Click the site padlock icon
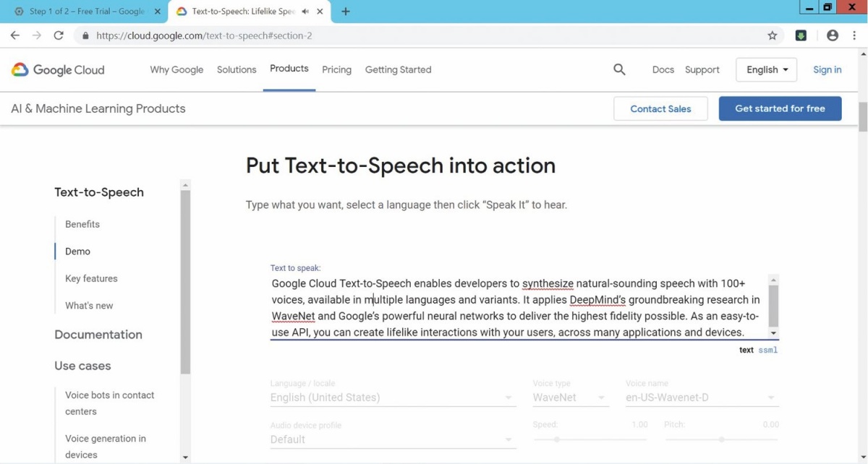868x464 pixels. (85, 35)
